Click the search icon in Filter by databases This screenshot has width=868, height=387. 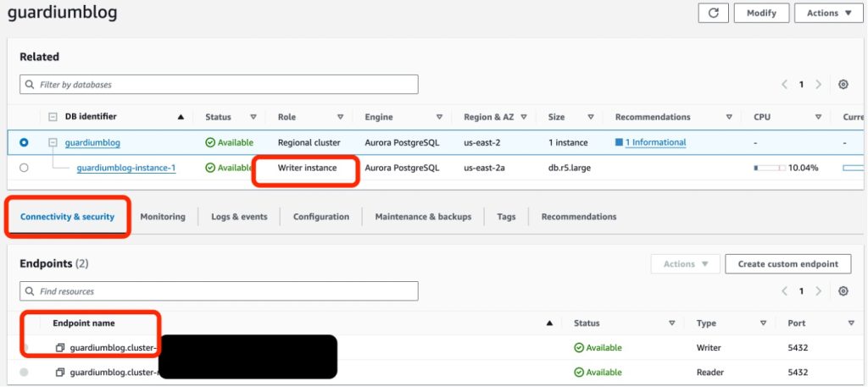click(x=30, y=85)
